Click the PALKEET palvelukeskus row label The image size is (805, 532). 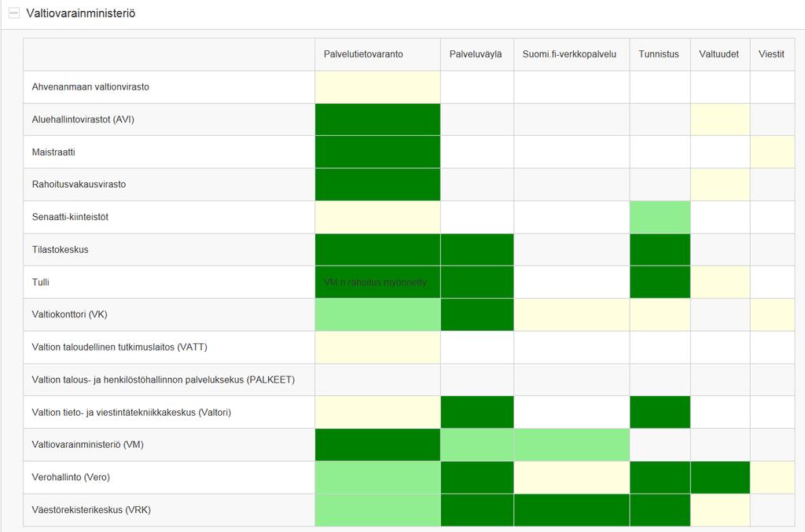tap(164, 380)
